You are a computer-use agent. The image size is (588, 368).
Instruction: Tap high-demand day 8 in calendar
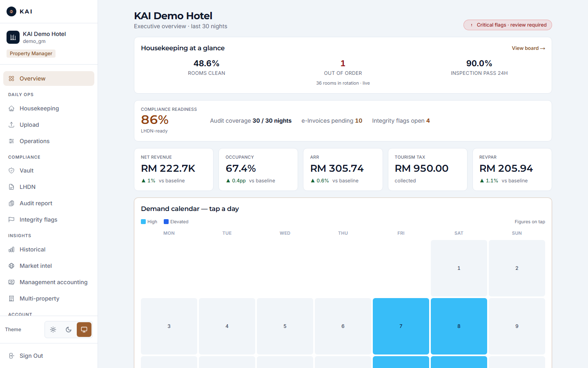(459, 326)
